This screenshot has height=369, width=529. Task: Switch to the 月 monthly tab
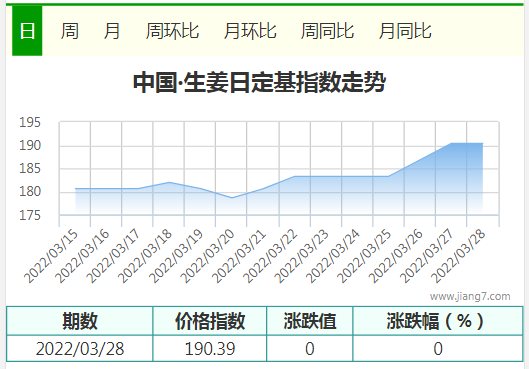[112, 31]
